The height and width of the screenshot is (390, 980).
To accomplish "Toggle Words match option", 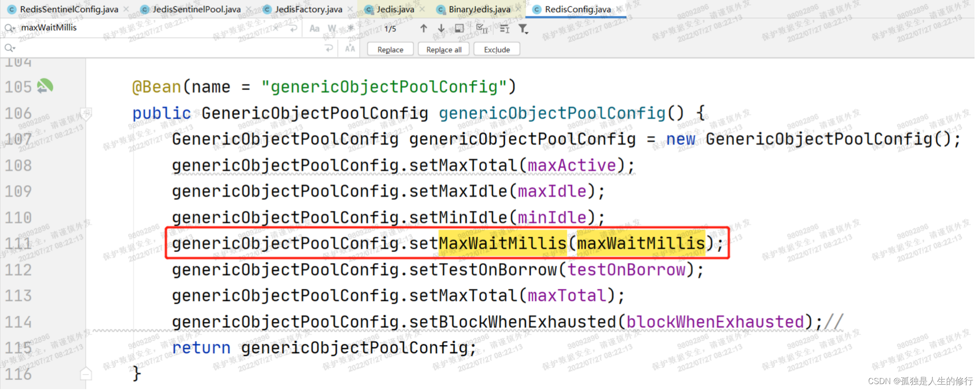I will click(x=332, y=29).
